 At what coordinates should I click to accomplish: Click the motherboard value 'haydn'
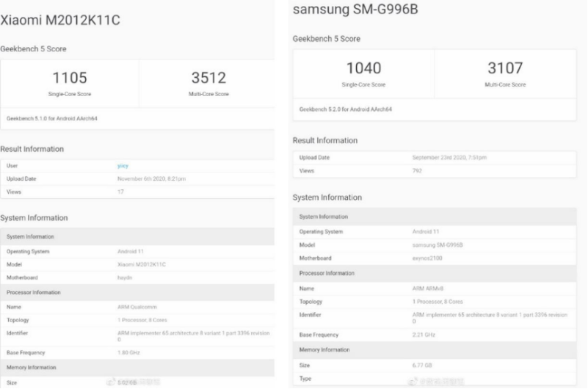(125, 277)
